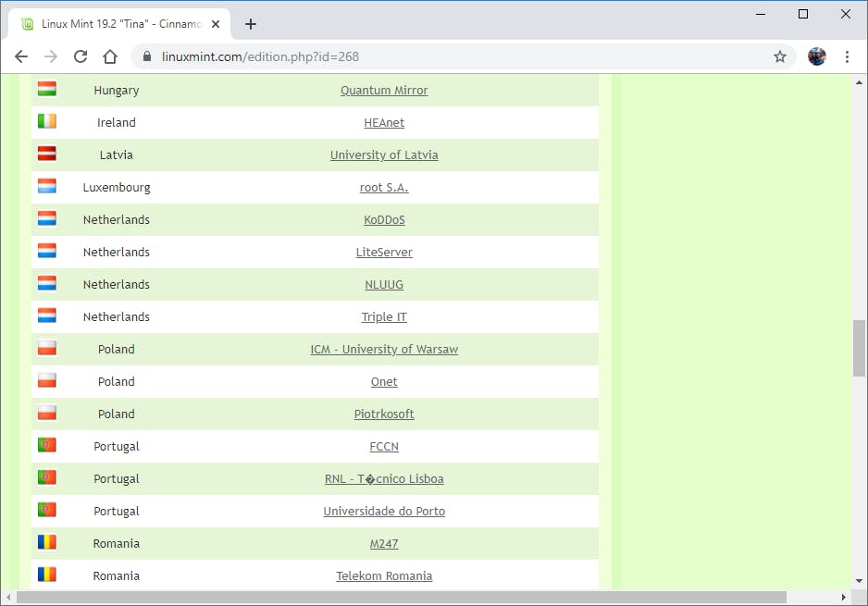Click "Portugal" text in FCCN row
Viewport: 868px width, 606px height.
pyautogui.click(x=117, y=447)
